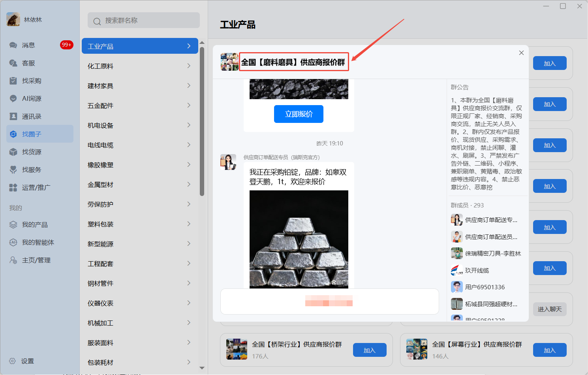
Task: Select the 电线电缆 category item
Action: click(x=140, y=145)
